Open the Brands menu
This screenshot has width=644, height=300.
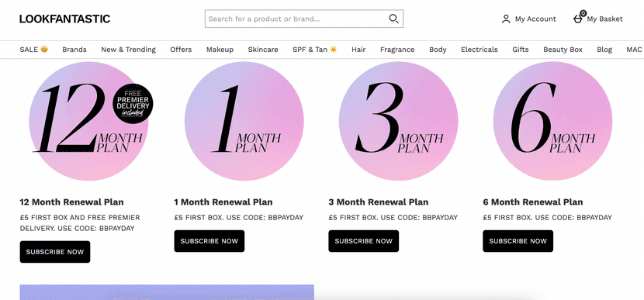[x=74, y=50]
